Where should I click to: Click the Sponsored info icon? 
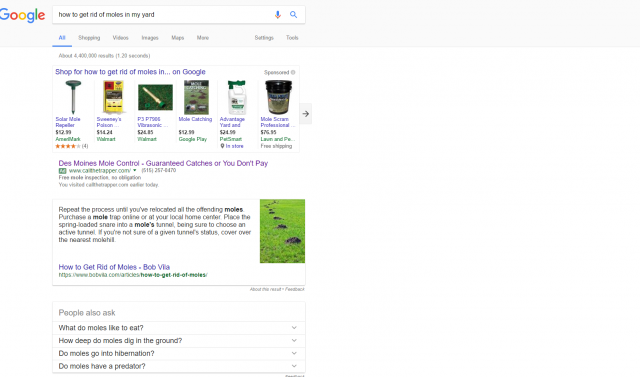click(293, 73)
